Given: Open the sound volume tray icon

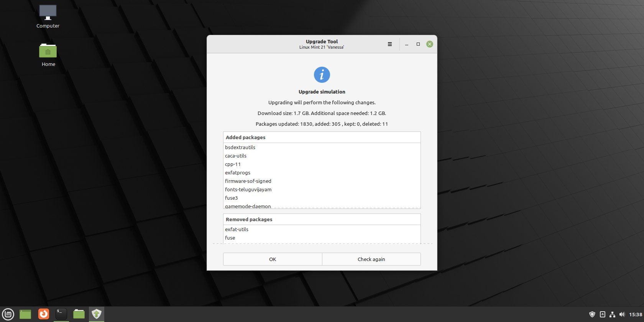Looking at the screenshot, I should tap(622, 314).
